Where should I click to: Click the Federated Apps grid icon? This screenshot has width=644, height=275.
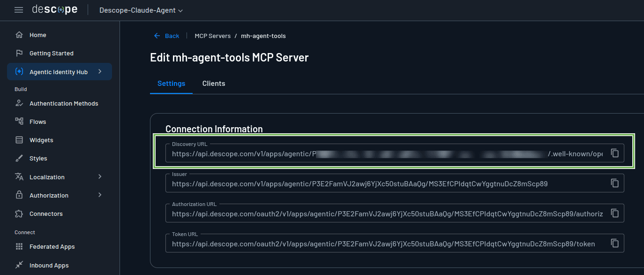point(19,246)
